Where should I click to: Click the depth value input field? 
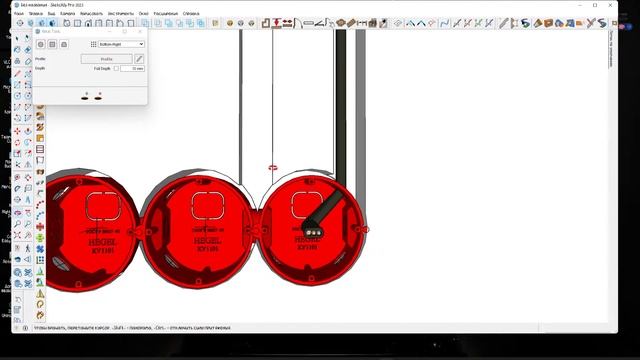point(133,69)
